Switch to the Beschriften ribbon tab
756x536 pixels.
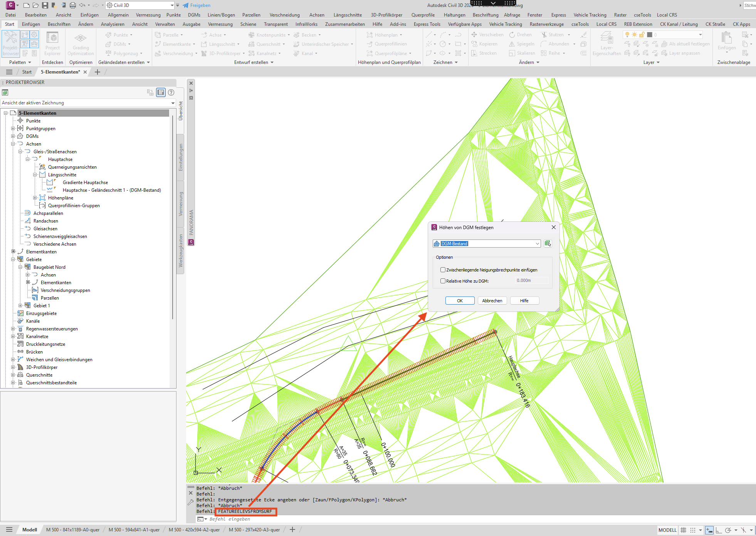(x=59, y=24)
